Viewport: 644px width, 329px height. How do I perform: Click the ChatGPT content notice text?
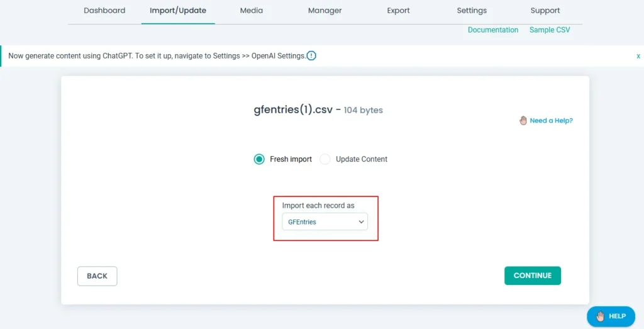(157, 56)
